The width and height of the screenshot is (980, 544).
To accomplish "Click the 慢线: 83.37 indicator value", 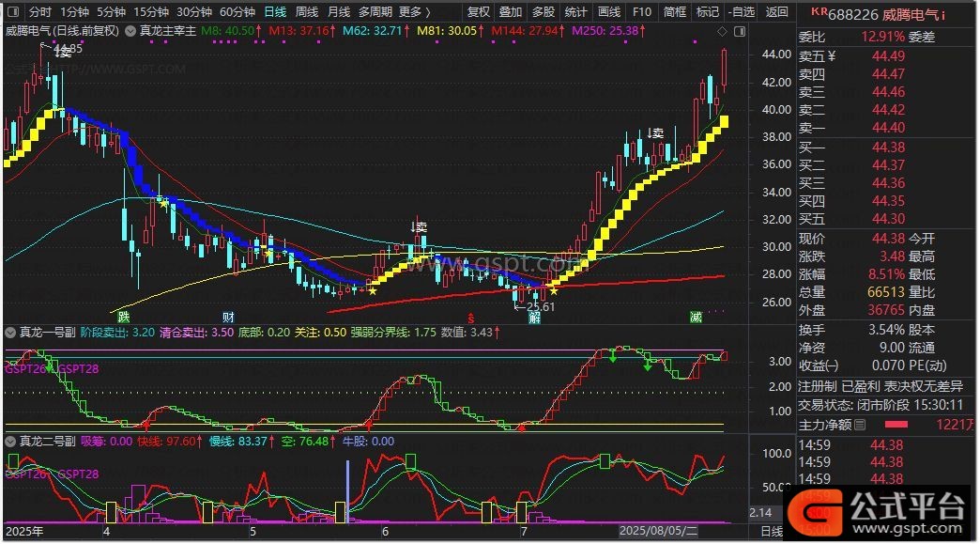I will 240,442.
